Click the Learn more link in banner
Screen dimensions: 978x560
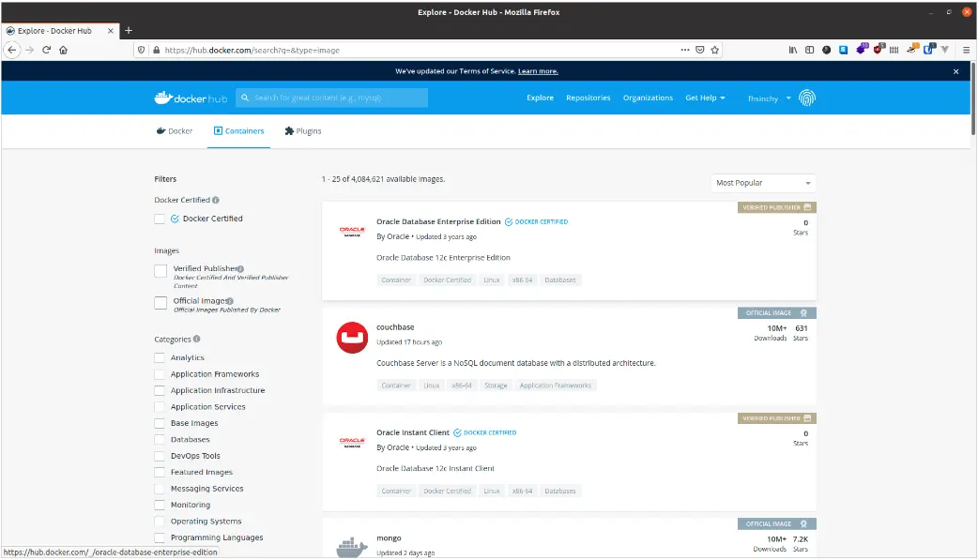pos(538,71)
